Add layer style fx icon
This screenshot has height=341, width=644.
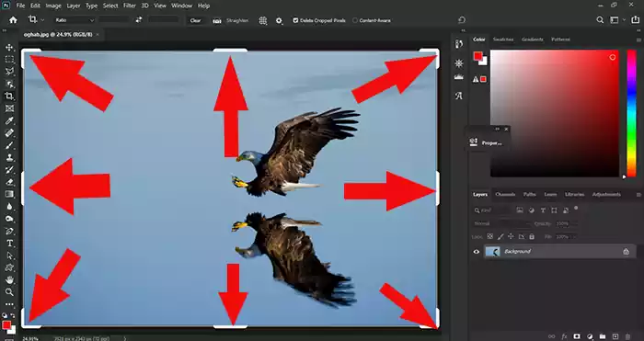click(x=564, y=336)
